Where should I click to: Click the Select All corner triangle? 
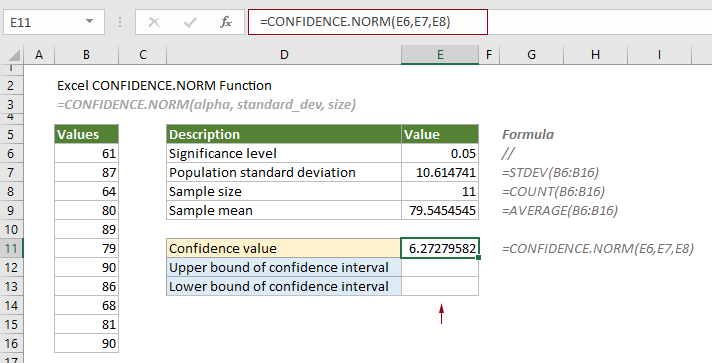point(14,55)
